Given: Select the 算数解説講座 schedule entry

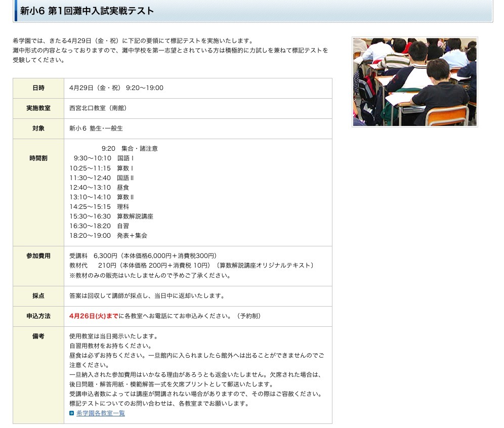Looking at the screenshot, I should click(136, 216).
